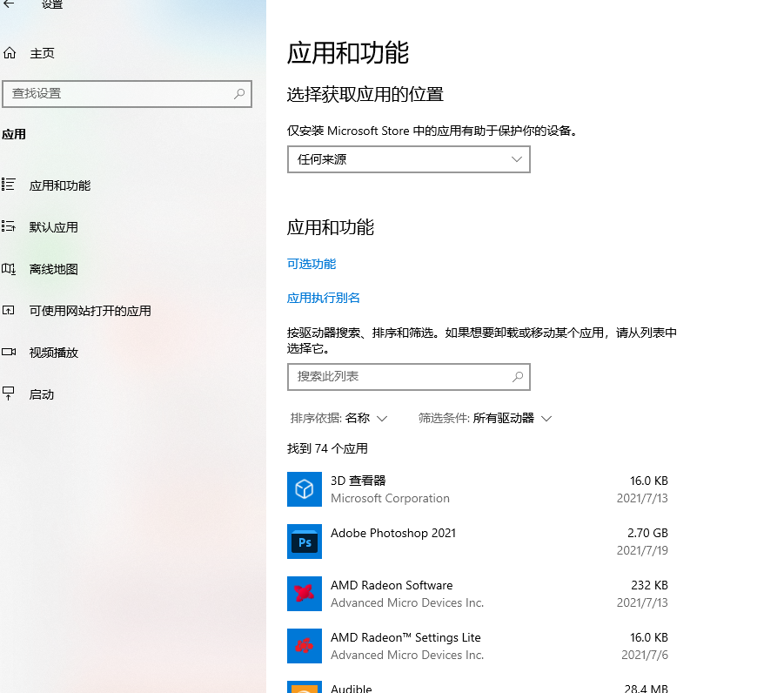Click the Adobe Photoshop 2021 Ps icon
This screenshot has height=693, width=784.
pos(305,542)
